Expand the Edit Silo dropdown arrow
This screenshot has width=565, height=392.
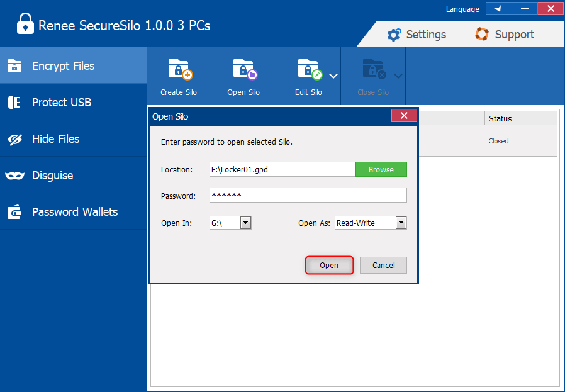tap(333, 76)
